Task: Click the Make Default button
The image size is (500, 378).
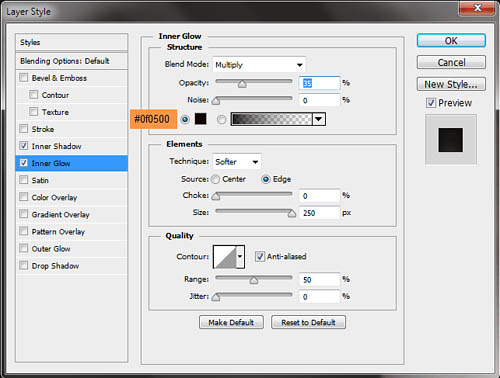Action: coord(231,322)
